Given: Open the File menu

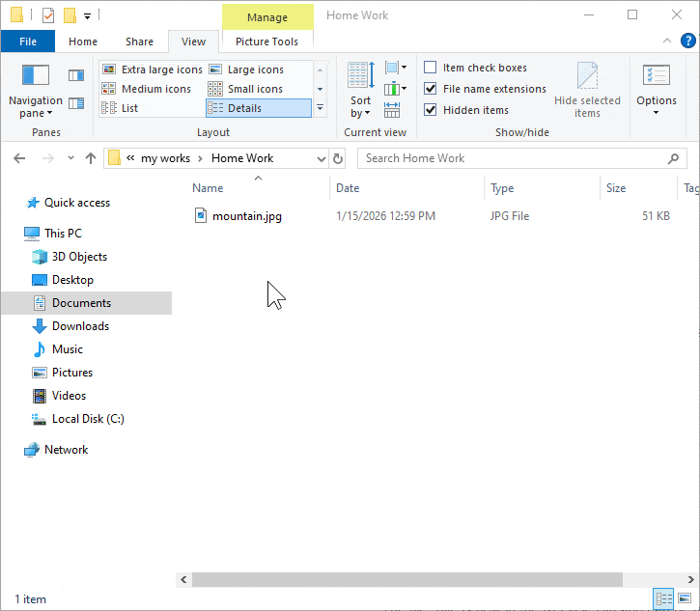Looking at the screenshot, I should coord(28,42).
